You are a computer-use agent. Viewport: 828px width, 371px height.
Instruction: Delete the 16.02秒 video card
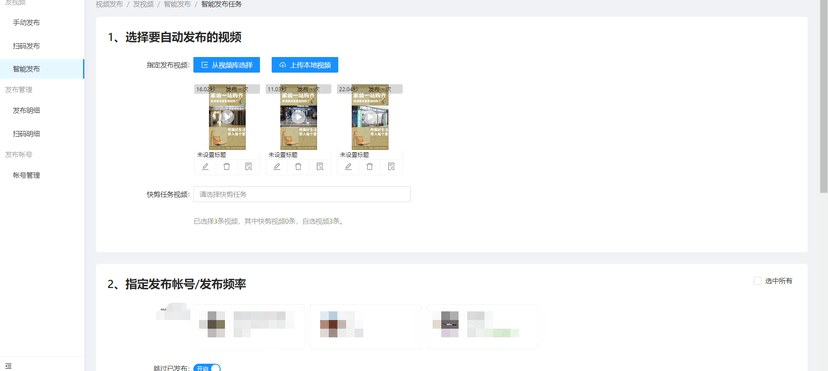227,167
